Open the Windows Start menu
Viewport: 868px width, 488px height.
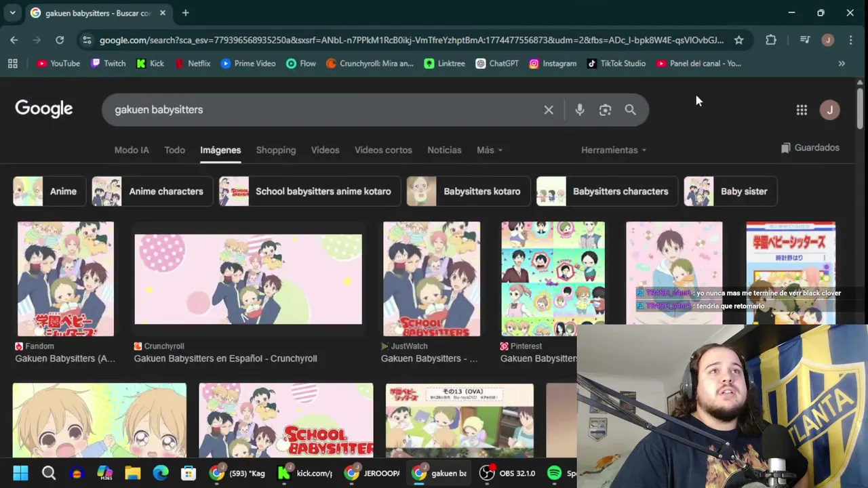(x=20, y=473)
